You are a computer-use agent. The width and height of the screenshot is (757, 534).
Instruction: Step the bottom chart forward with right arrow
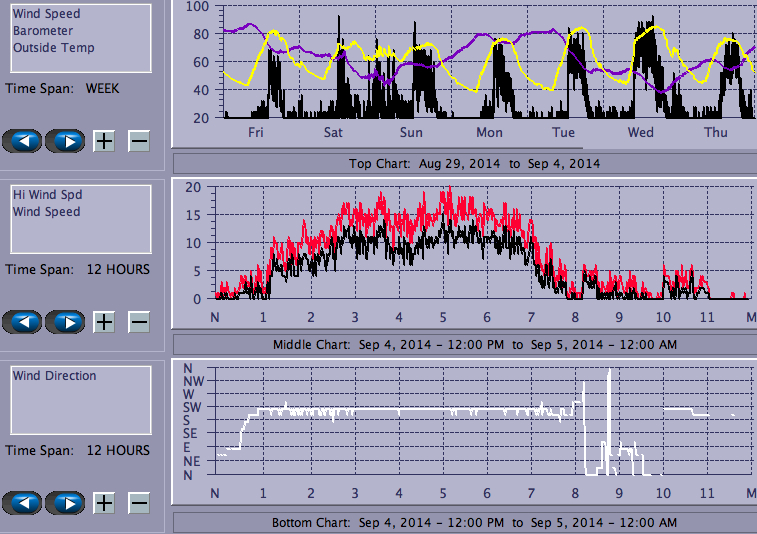coord(66,502)
